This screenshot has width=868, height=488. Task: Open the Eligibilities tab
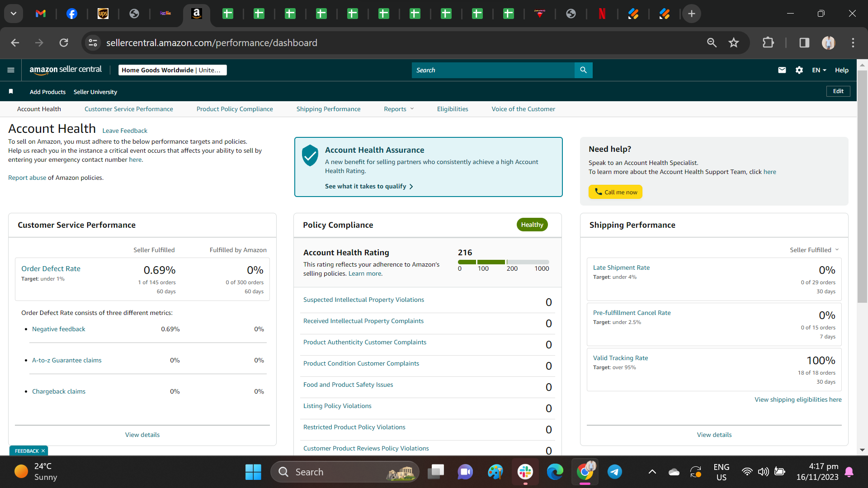pos(453,109)
